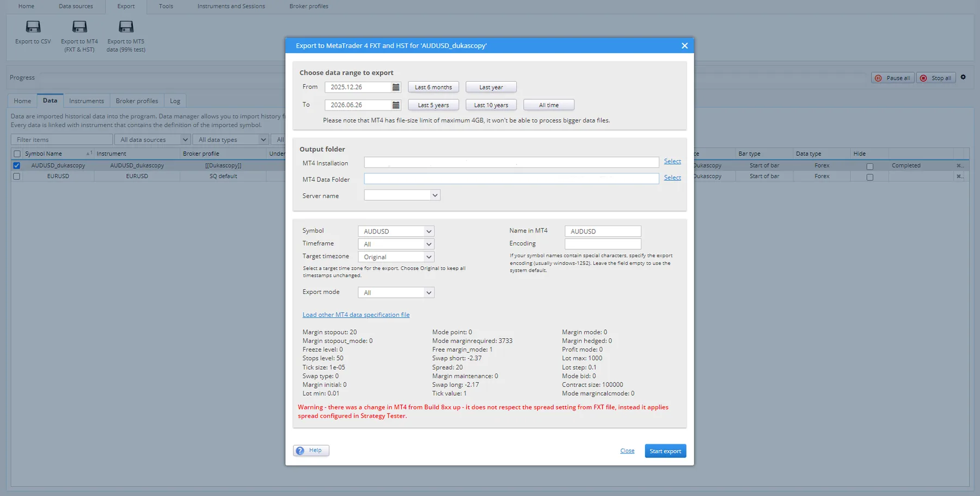Switch to the Log sub-tab

pyautogui.click(x=175, y=101)
